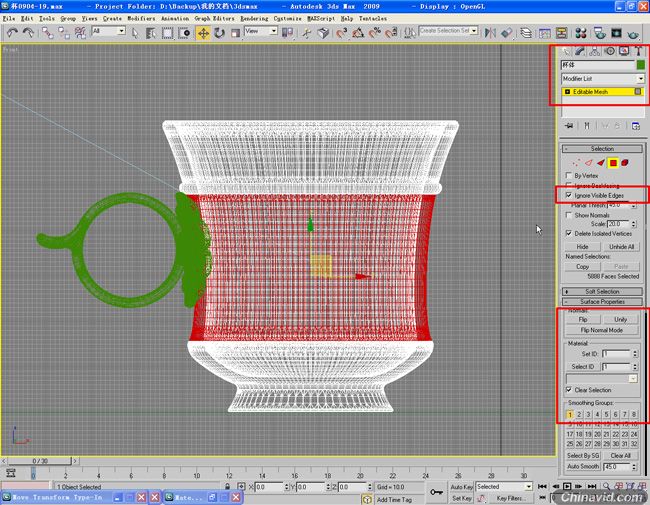Click the Undo arrow icon
Image resolution: width=650 pixels, height=505 pixels.
pyautogui.click(x=12, y=33)
